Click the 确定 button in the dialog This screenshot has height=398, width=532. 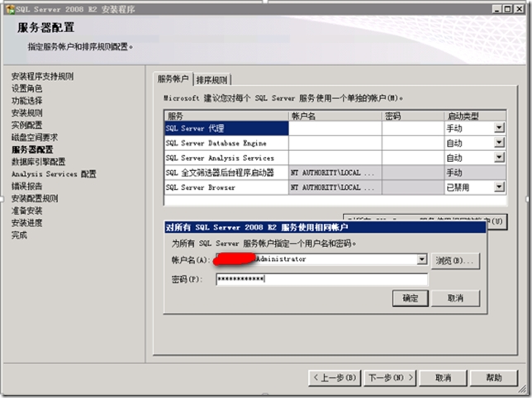411,298
